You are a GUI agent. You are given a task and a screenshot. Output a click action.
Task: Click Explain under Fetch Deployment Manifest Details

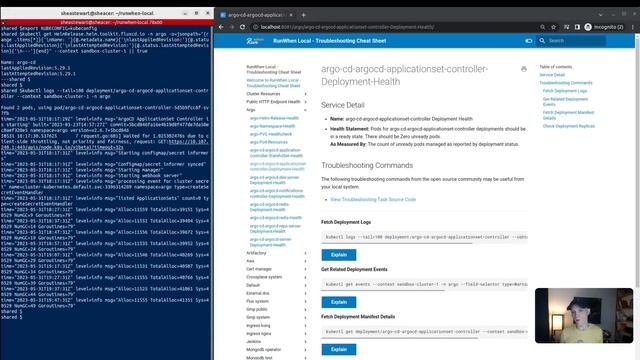[x=339, y=349]
